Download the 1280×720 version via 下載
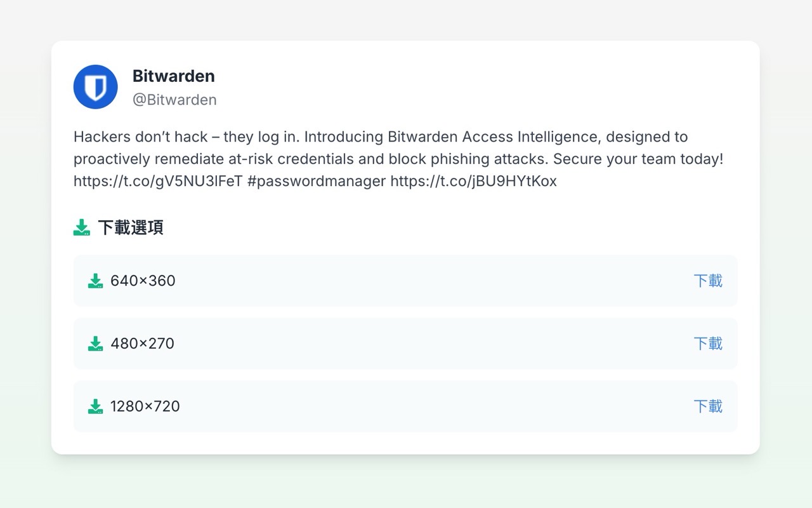 click(708, 406)
